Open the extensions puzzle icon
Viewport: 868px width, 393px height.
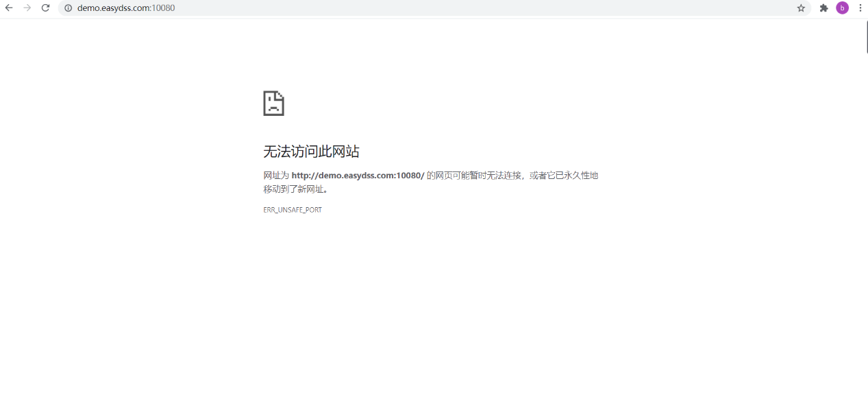coord(823,8)
